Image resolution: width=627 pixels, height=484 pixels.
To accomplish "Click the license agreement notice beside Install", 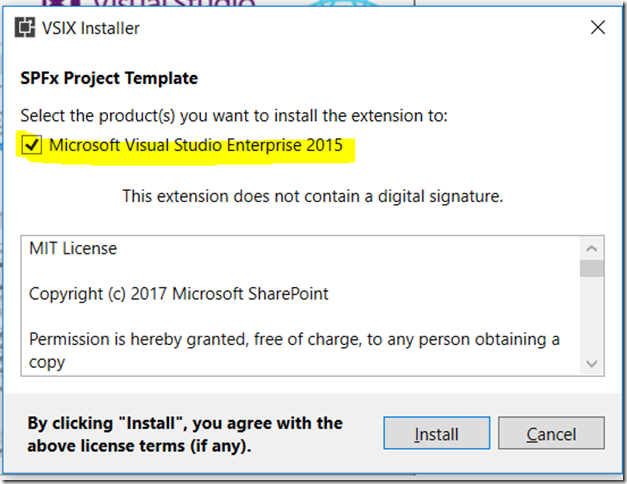I will [x=185, y=434].
